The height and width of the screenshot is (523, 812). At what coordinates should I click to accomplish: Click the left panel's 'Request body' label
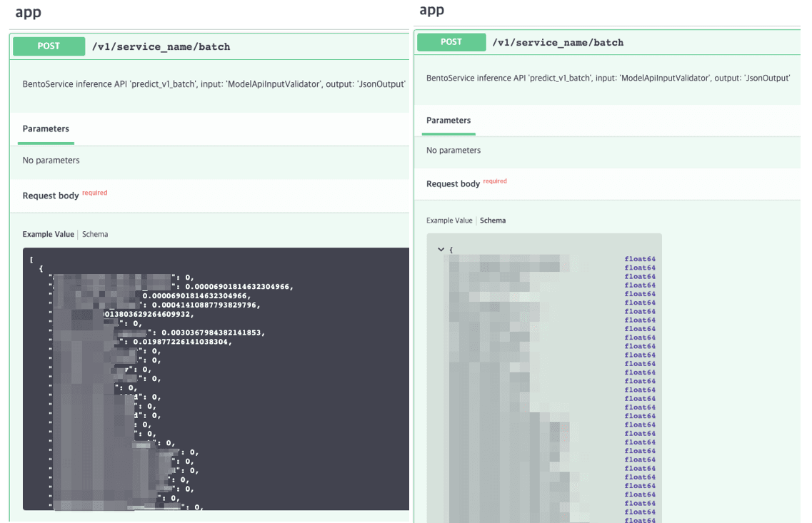point(51,196)
